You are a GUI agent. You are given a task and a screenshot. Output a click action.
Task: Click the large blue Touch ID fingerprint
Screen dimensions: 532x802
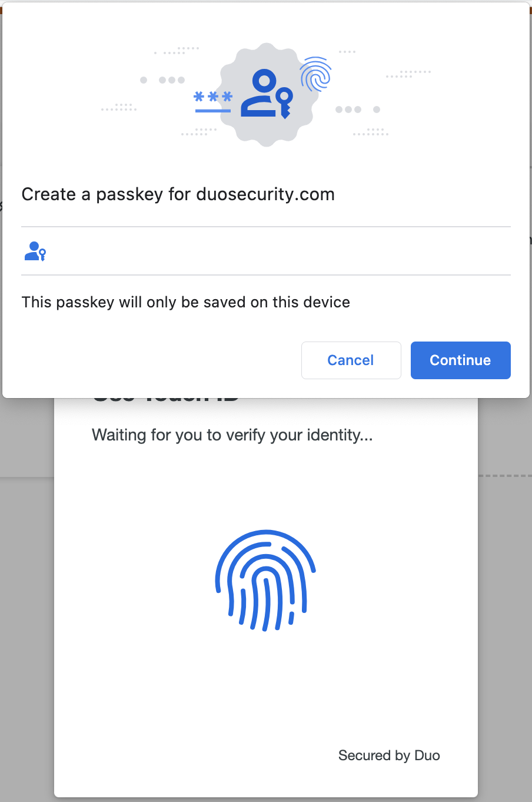265,581
